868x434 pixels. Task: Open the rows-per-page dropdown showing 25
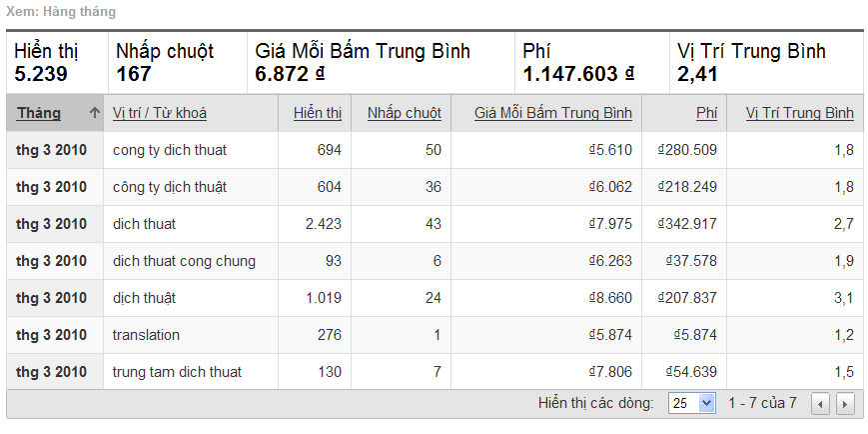[693, 403]
